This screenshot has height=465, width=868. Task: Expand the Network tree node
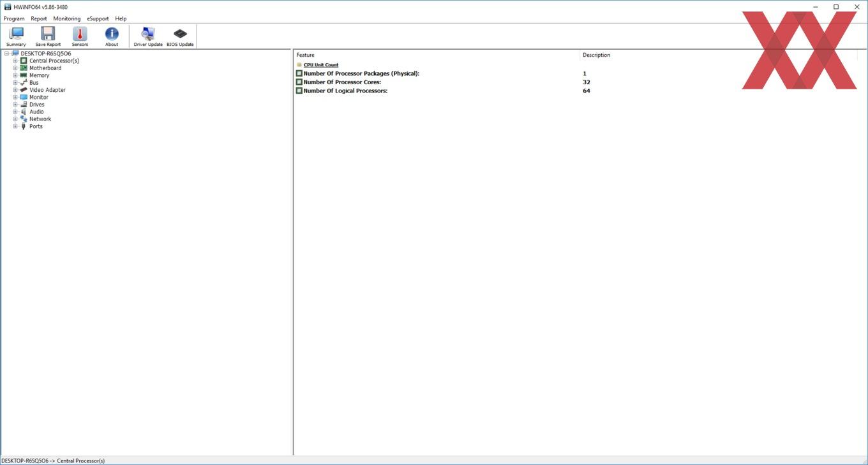15,119
